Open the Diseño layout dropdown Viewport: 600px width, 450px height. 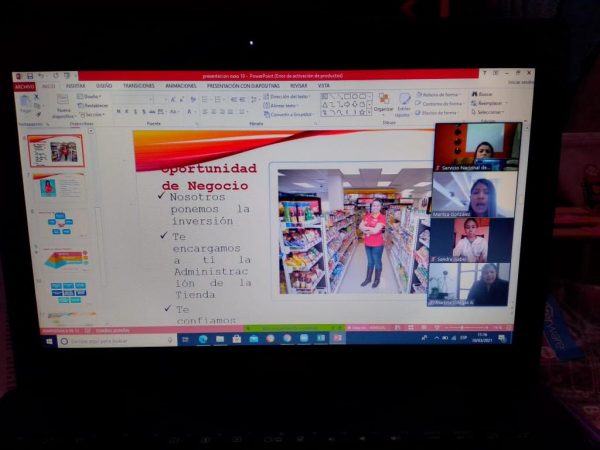92,96
